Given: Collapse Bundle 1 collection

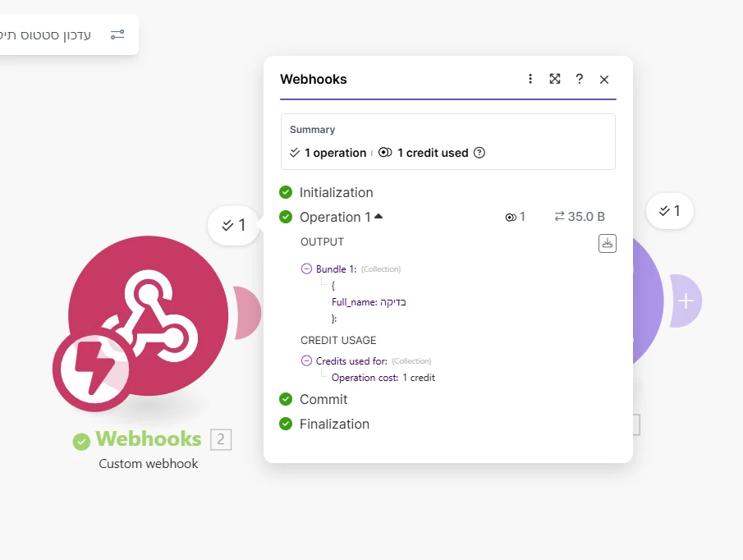Looking at the screenshot, I should pos(306,269).
